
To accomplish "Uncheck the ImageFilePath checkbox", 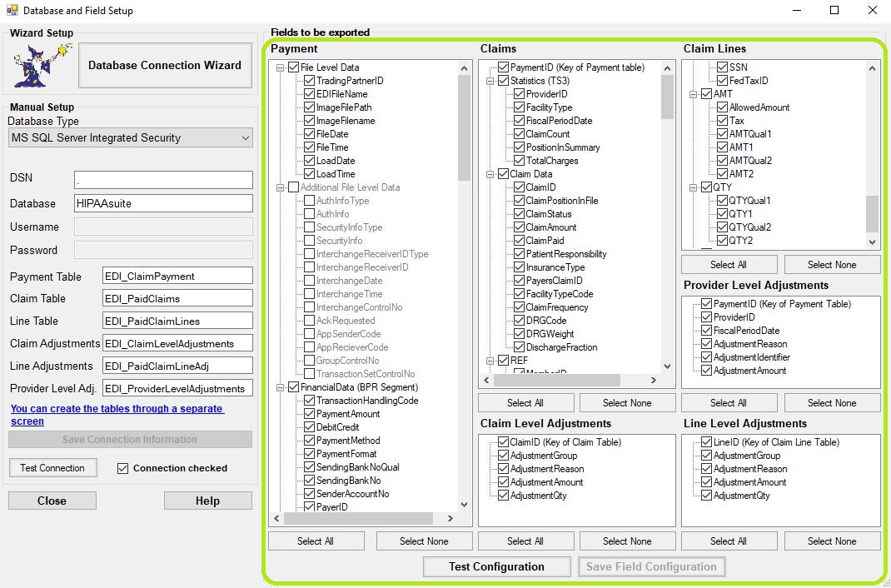I will (309, 107).
